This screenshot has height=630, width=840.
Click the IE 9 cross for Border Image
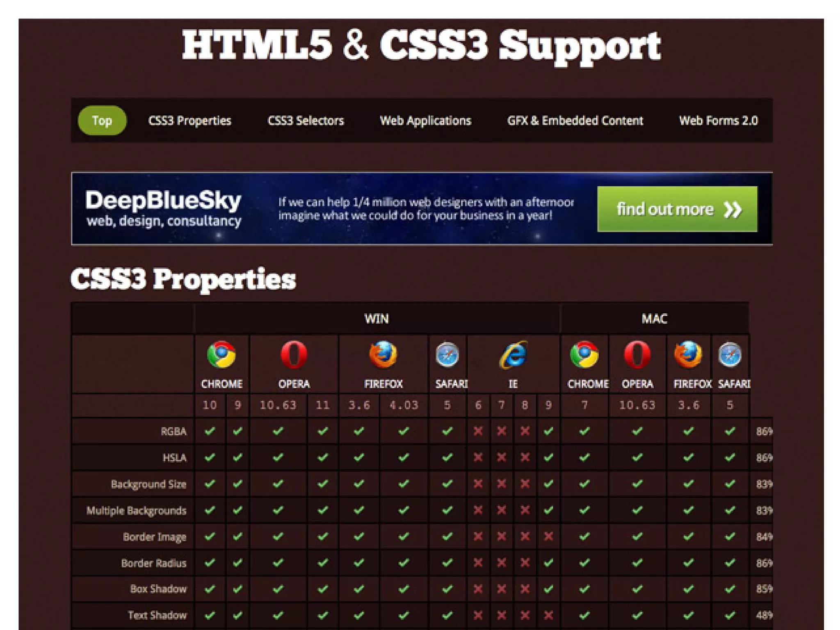point(548,536)
